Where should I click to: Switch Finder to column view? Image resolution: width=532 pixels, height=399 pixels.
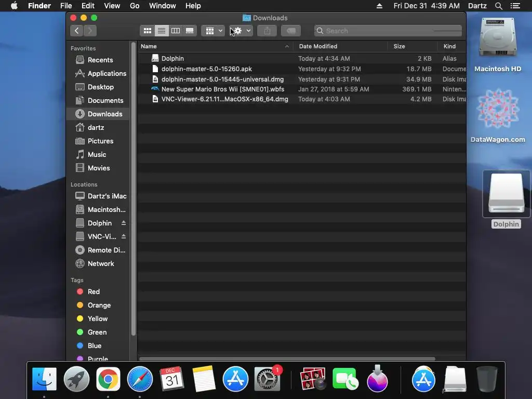176,31
